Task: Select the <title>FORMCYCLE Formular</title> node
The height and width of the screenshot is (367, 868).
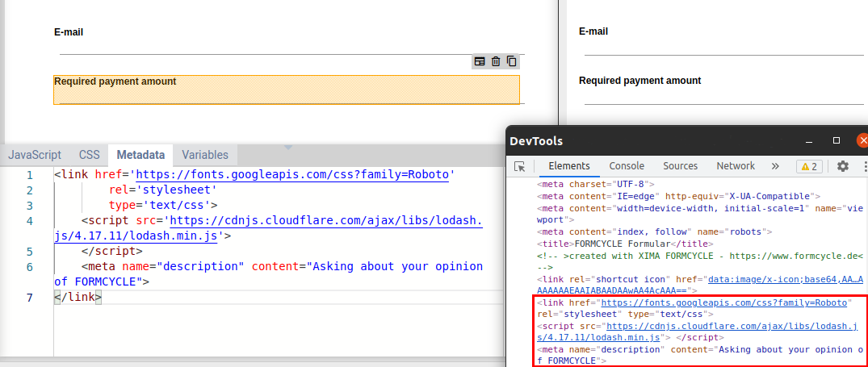Action: [x=625, y=244]
